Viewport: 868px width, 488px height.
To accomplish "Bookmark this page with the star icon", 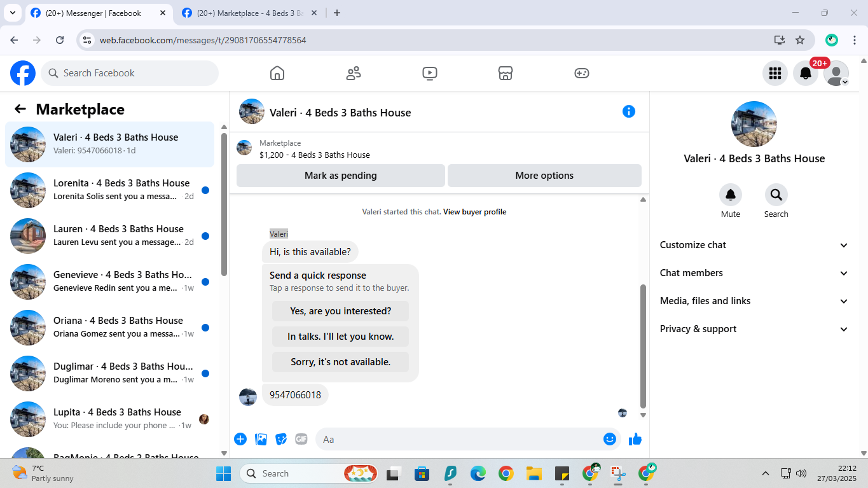I will [800, 40].
